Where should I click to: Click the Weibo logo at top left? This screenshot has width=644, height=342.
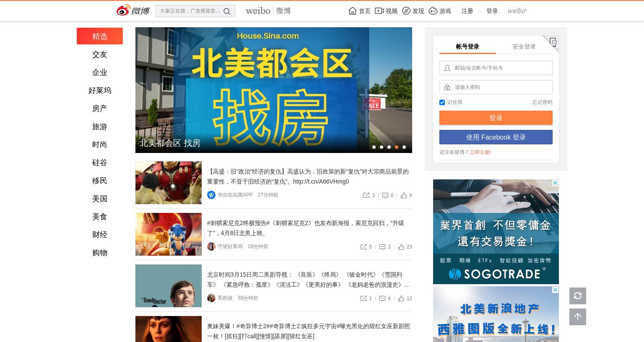pos(133,11)
